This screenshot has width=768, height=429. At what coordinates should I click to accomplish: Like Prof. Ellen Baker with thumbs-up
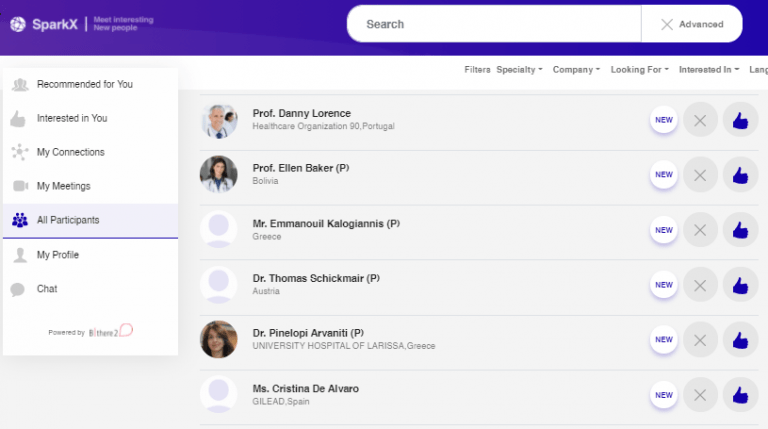(740, 175)
